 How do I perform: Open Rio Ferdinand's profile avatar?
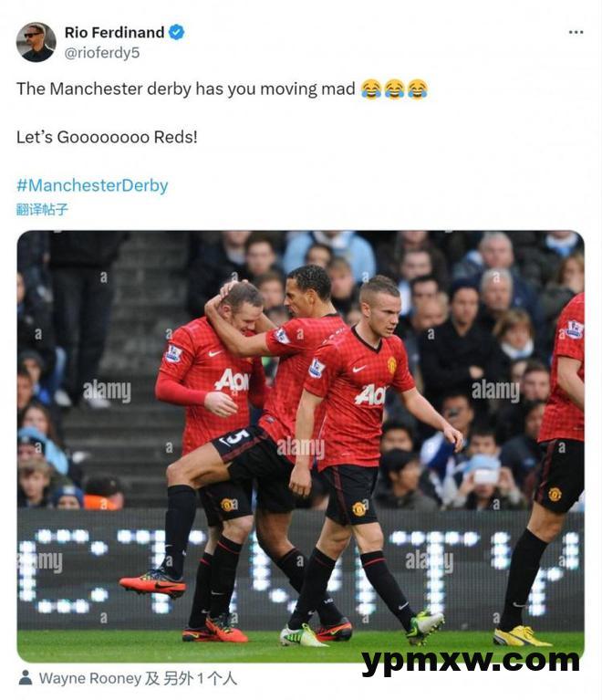(36, 42)
